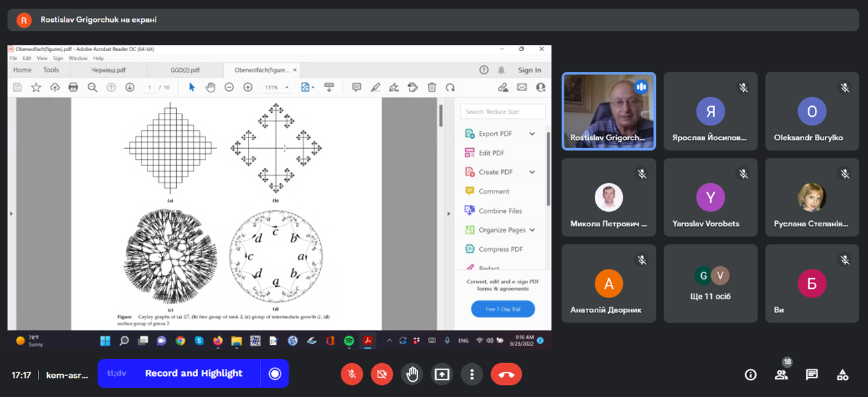The image size is (868, 397).
Task: Click the Rotate page icon in Acrobat
Action: 450,87
